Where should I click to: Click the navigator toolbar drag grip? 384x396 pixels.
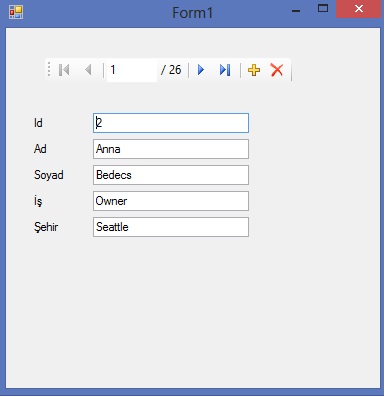pos(49,69)
